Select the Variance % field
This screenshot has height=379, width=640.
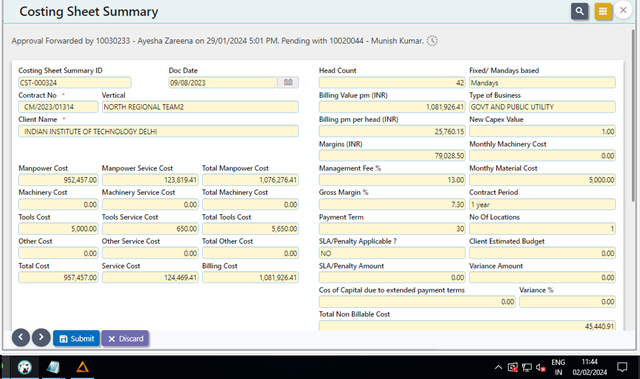click(567, 301)
